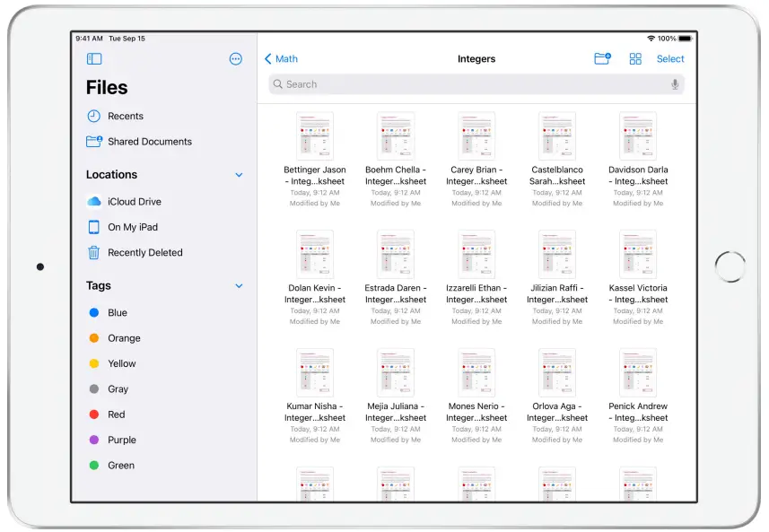
Task: Open Mones Nerio worksheet thumbnail
Action: (x=476, y=372)
